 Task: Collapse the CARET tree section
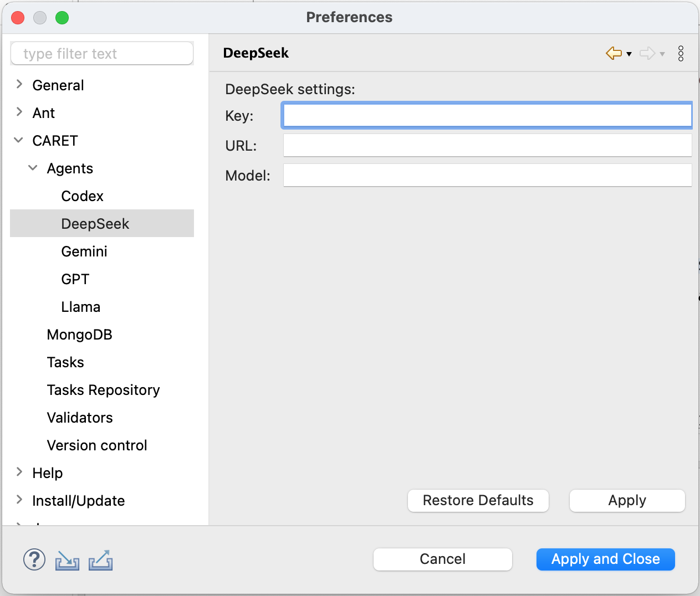click(x=18, y=140)
